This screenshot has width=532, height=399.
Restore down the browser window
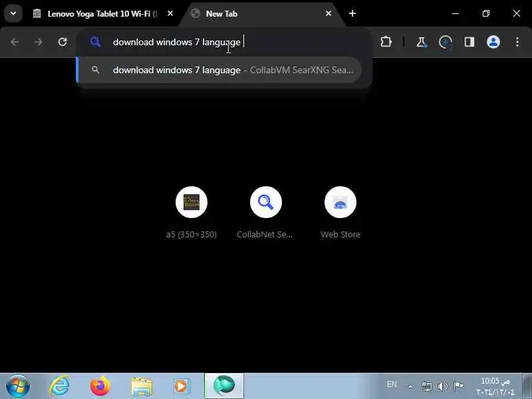tap(486, 13)
